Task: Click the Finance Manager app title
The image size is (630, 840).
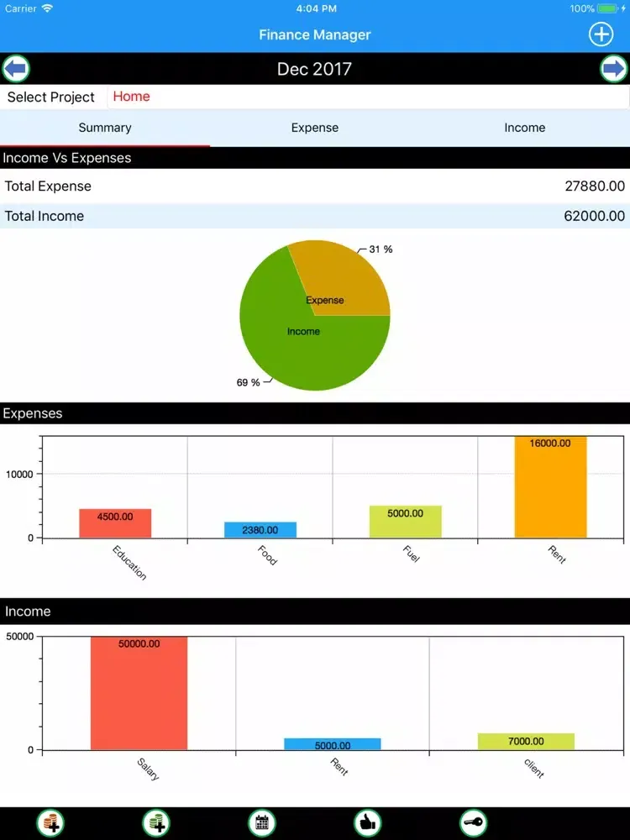Action: 314,34
